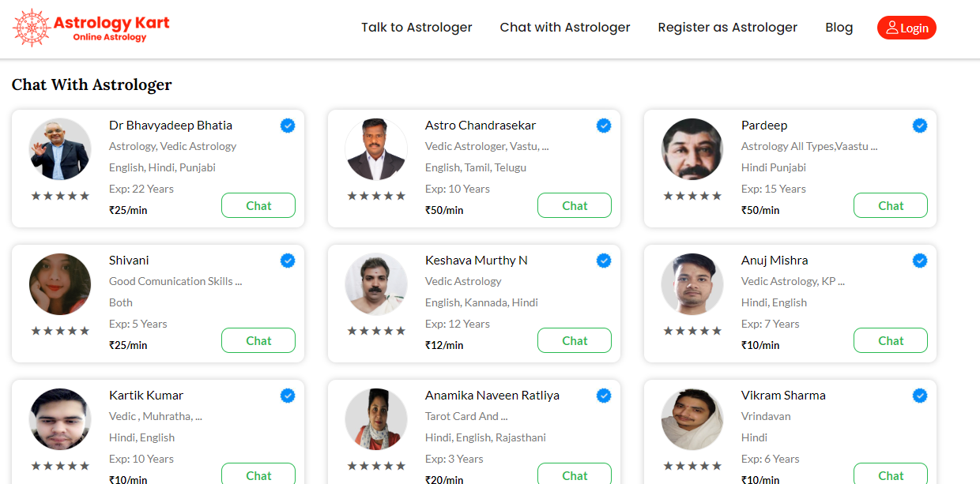Click the five-star rating under Shivani's photo
The height and width of the screenshot is (484, 980).
(60, 331)
